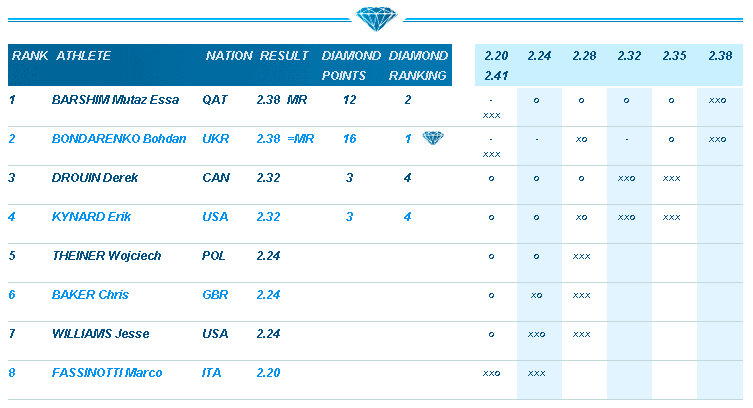Click the RANK column header

(30, 56)
